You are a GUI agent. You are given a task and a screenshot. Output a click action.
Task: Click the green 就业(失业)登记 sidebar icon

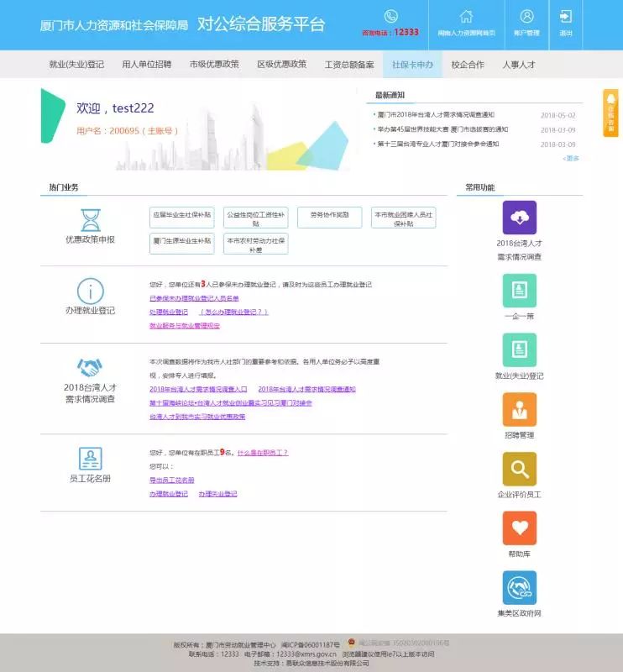coord(519,350)
